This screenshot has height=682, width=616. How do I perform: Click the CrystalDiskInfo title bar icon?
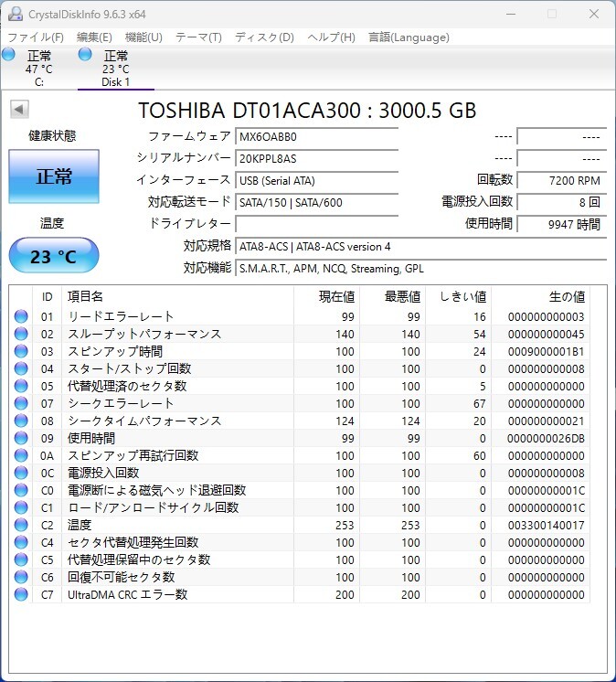point(16,14)
